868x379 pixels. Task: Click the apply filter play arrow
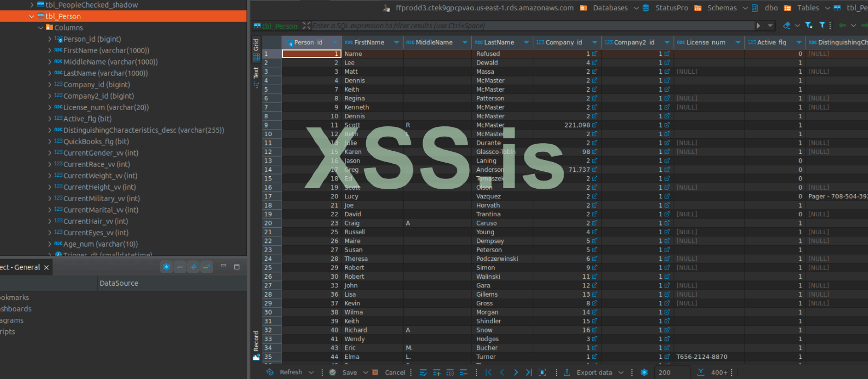coord(758,25)
